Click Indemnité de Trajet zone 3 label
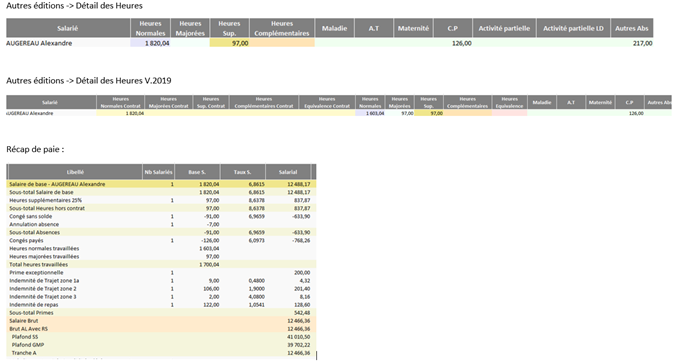This screenshot has height=362, width=674. (x=43, y=297)
